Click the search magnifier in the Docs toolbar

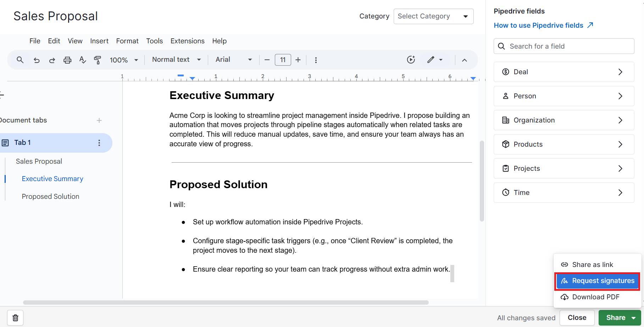click(20, 60)
